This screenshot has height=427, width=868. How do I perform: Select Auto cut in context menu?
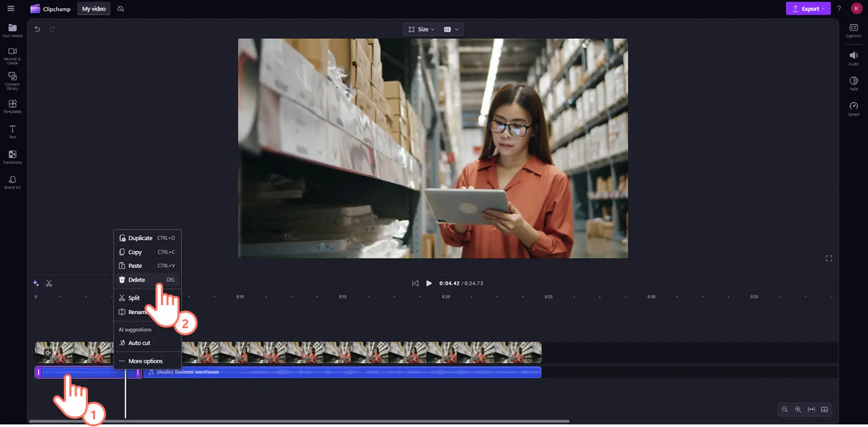147,343
